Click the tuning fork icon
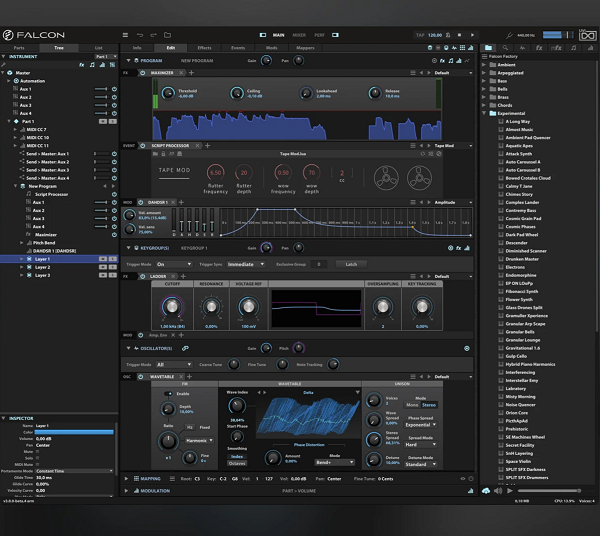The image size is (600, 536). (x=509, y=35)
